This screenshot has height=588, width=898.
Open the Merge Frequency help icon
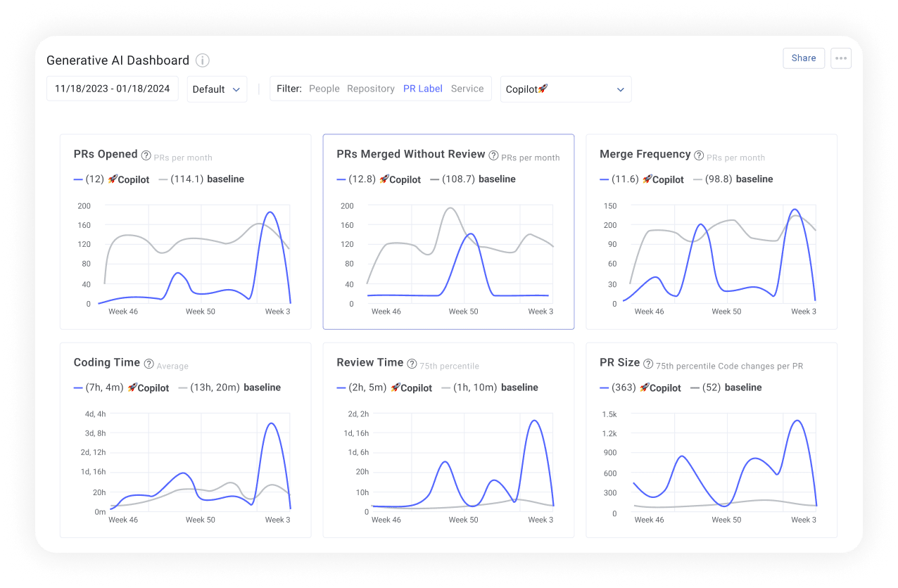point(699,154)
